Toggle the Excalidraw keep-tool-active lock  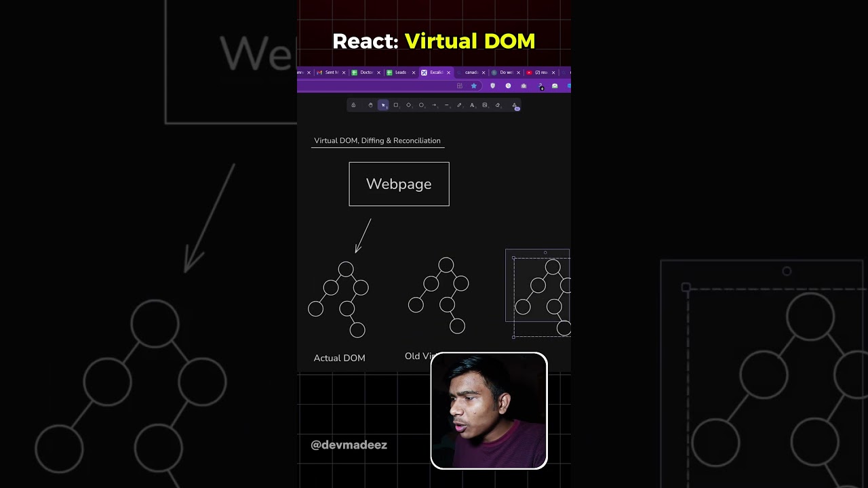pyautogui.click(x=353, y=105)
